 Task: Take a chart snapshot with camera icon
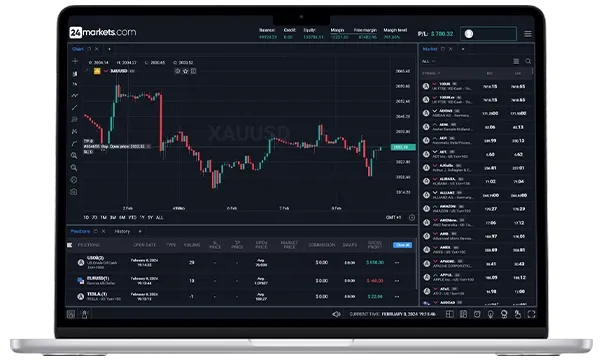tap(74, 192)
